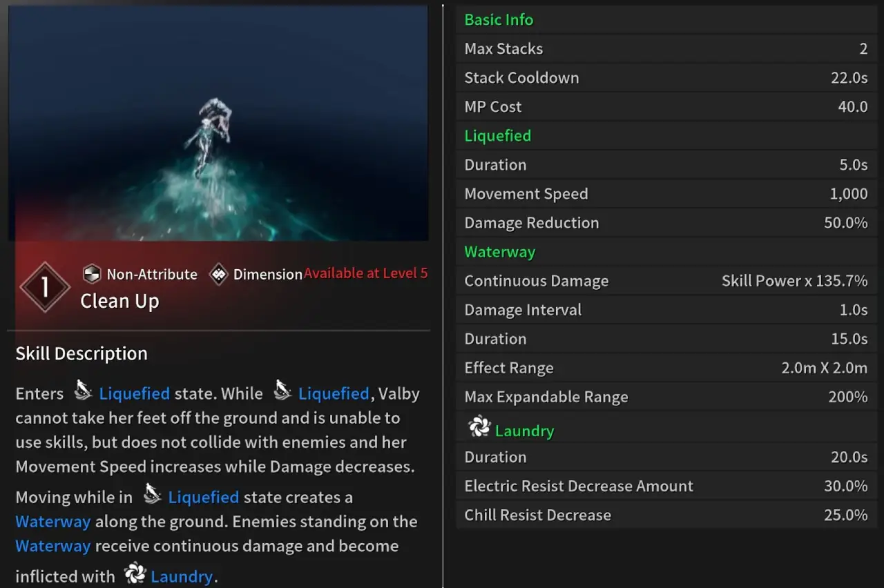884x588 pixels.
Task: Click the Continuous Damage stat row
Action: 666,281
